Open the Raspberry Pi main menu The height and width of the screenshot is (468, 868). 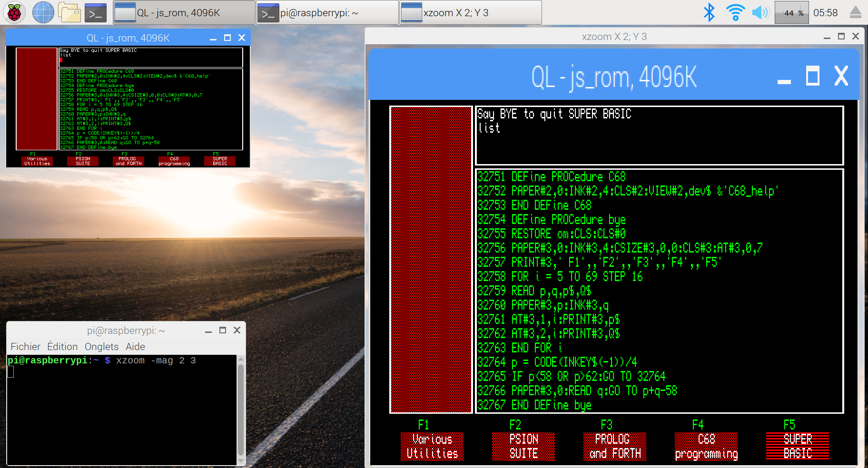pos(14,12)
